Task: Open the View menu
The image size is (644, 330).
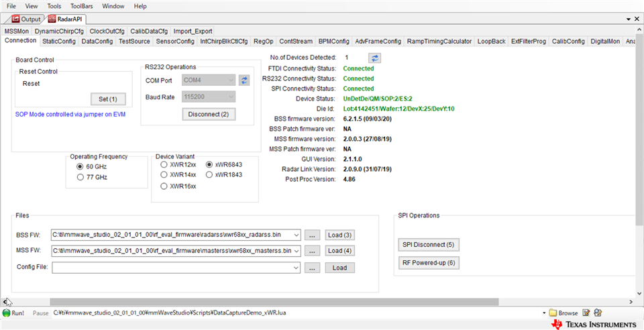Action: [x=32, y=6]
